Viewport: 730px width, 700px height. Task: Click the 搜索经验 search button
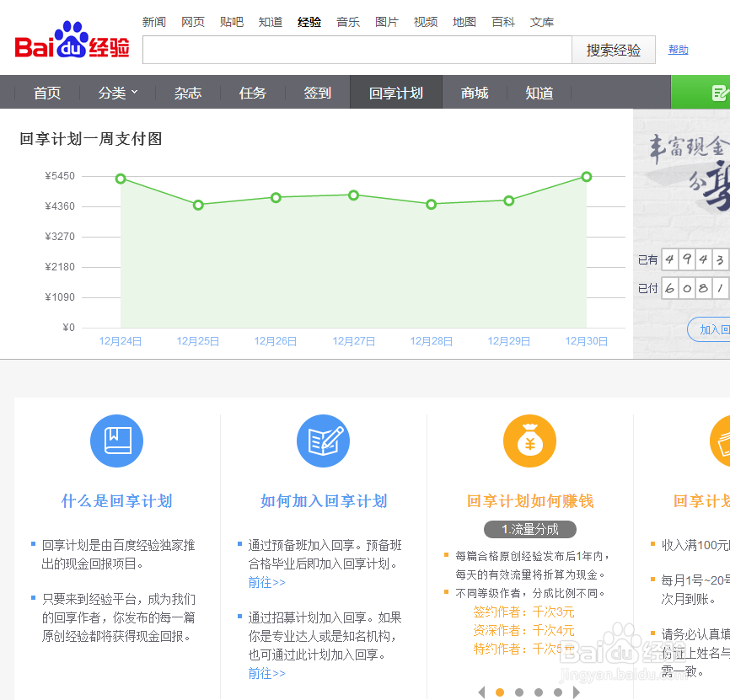pos(613,51)
